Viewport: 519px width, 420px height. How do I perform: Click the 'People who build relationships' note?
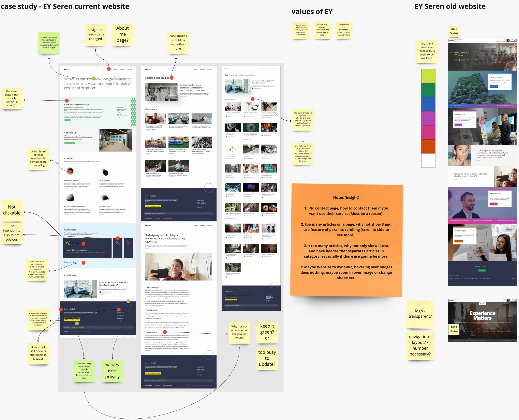(x=344, y=30)
